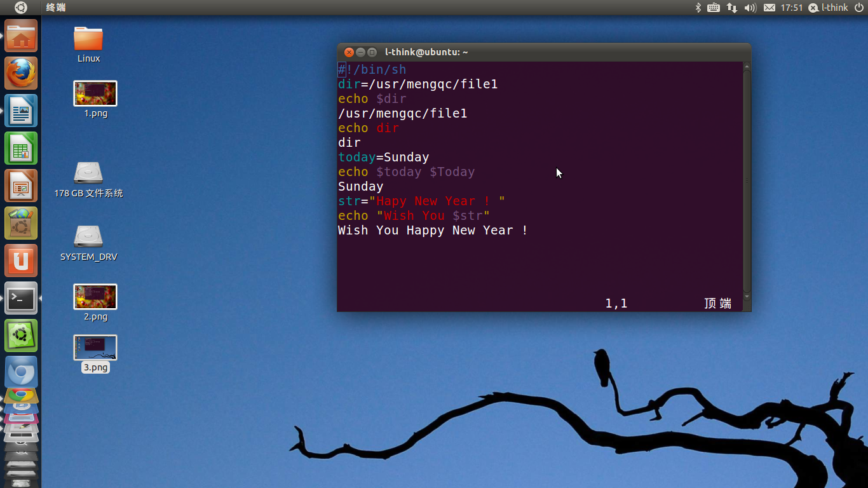Click the line echo "Wish You $str"

click(414, 215)
